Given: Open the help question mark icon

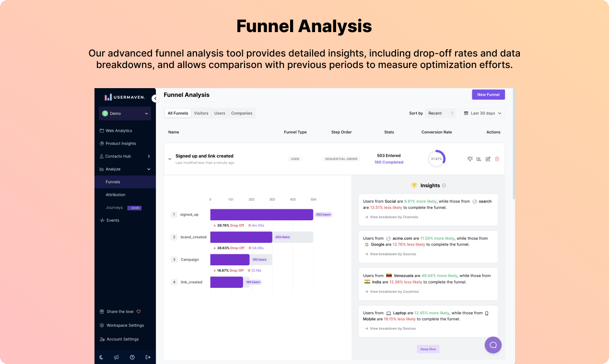Looking at the screenshot, I should (132, 357).
